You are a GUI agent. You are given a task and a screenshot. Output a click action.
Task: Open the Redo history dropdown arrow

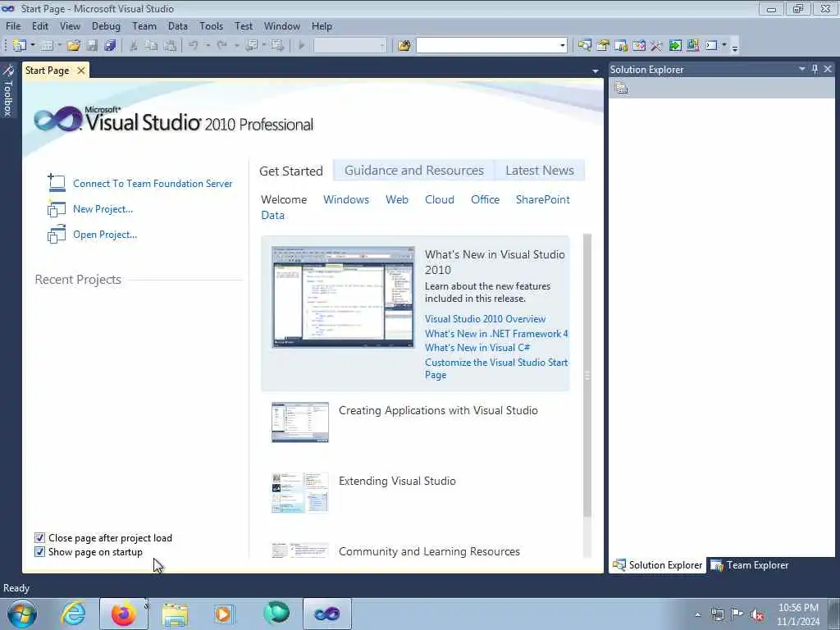235,46
